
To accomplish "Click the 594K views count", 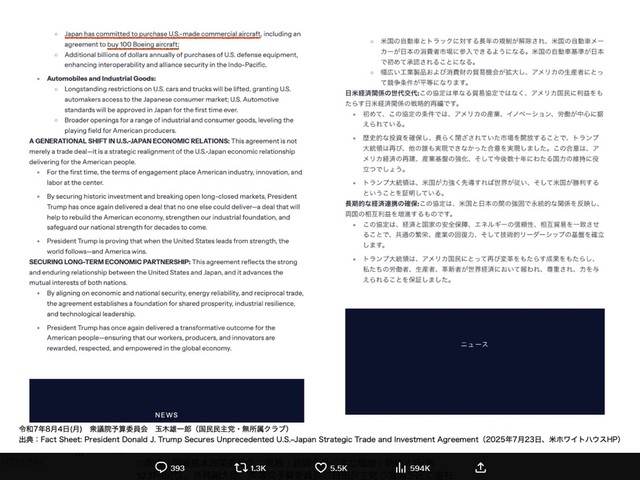I will (x=420, y=468).
